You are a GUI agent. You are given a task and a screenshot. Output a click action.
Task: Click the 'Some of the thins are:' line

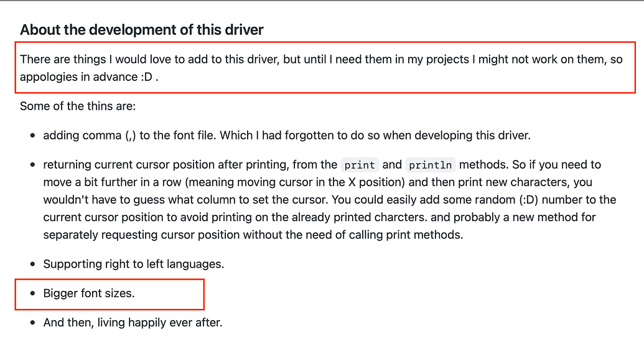(x=78, y=106)
